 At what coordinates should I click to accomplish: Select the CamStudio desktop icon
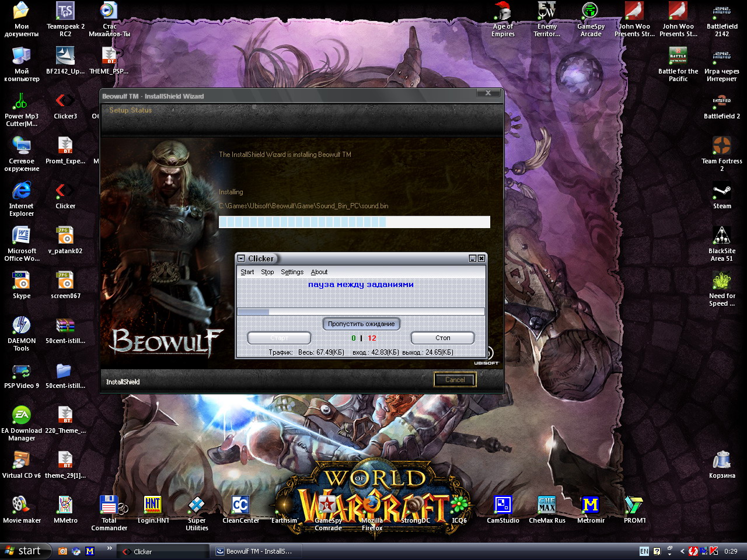[502, 506]
